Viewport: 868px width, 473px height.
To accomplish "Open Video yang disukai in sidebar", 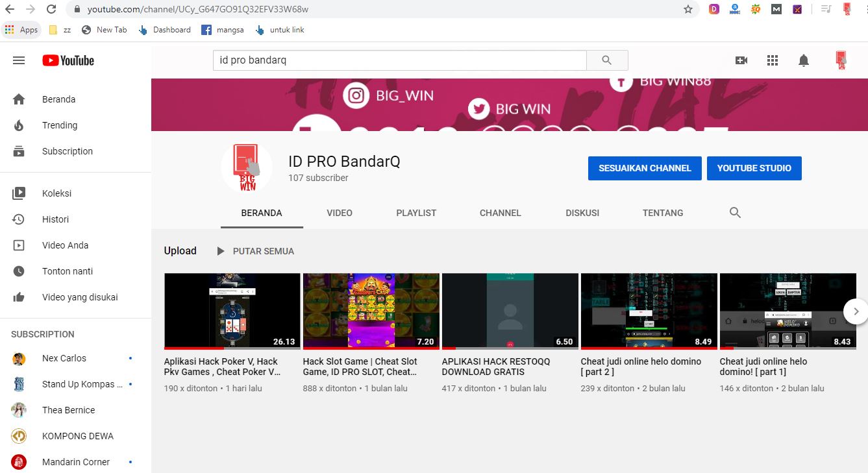I will [x=75, y=297].
